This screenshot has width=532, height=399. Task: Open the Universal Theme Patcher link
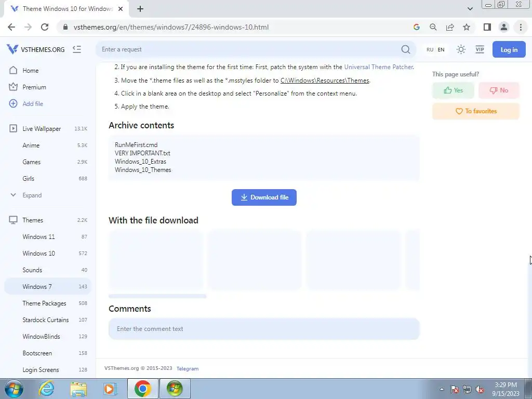(x=379, y=67)
